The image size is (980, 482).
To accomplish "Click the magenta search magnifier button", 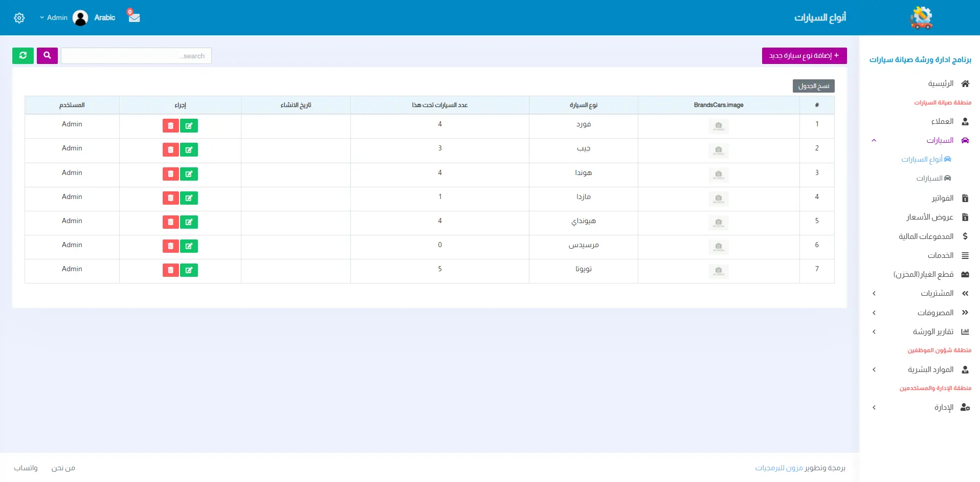I will tap(47, 56).
